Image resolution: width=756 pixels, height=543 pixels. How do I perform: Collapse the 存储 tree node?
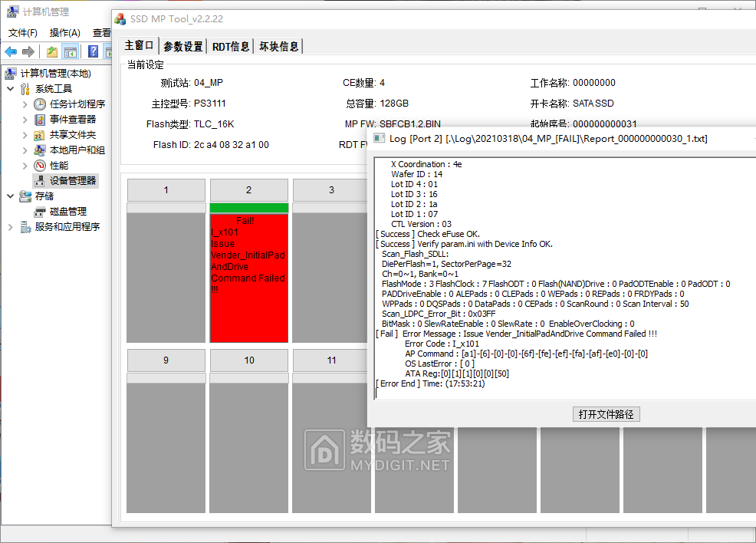pos(11,196)
